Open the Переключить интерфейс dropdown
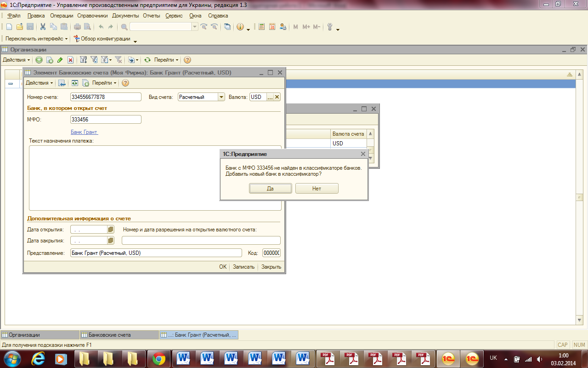The image size is (588, 368). click(x=37, y=39)
